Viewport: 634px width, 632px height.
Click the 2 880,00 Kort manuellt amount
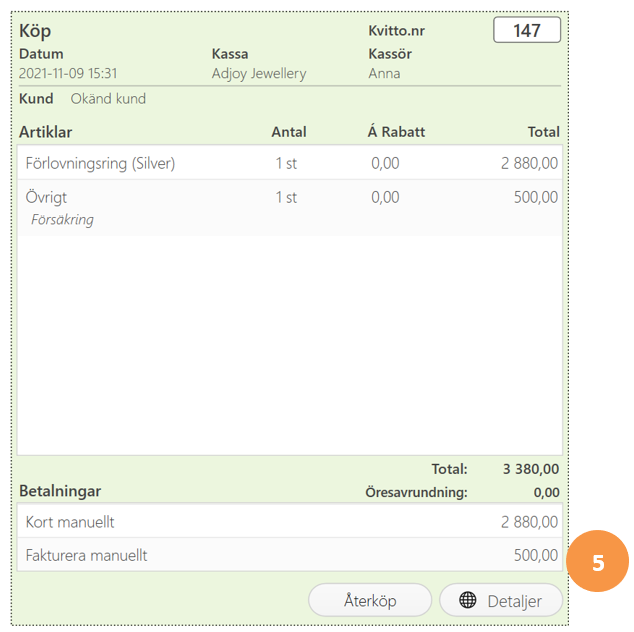click(529, 522)
